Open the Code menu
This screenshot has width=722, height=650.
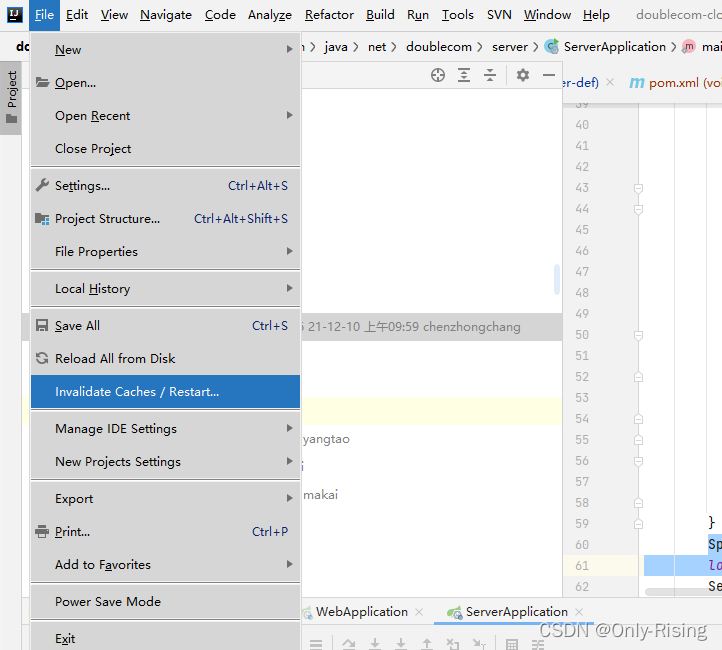220,15
